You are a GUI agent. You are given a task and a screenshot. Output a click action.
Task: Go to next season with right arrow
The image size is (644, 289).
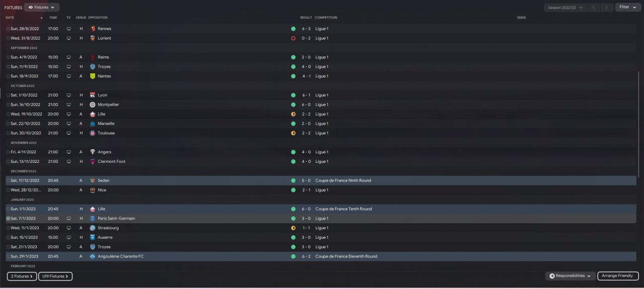(608, 8)
